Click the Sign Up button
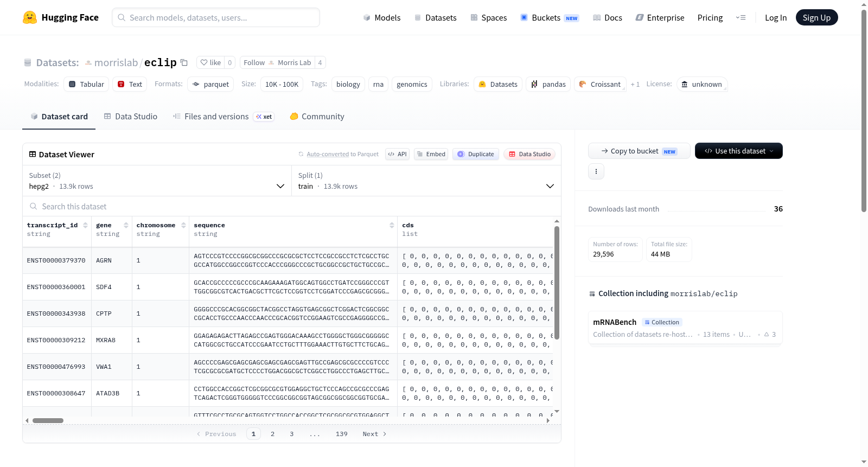 click(817, 17)
